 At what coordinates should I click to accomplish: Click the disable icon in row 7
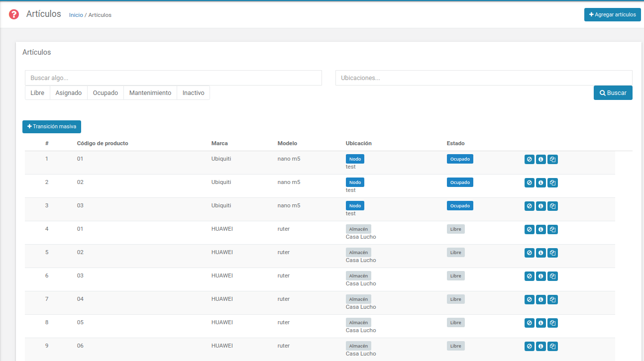(x=530, y=300)
